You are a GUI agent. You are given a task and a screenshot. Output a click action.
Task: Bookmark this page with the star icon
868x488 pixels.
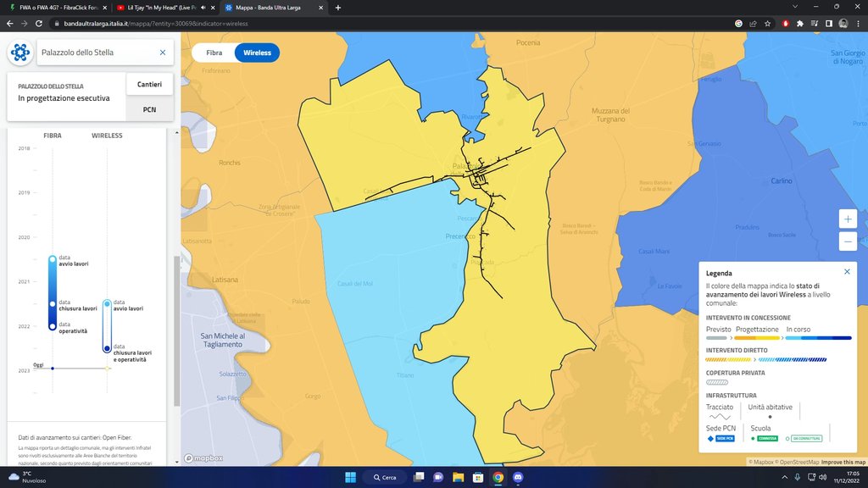click(767, 24)
